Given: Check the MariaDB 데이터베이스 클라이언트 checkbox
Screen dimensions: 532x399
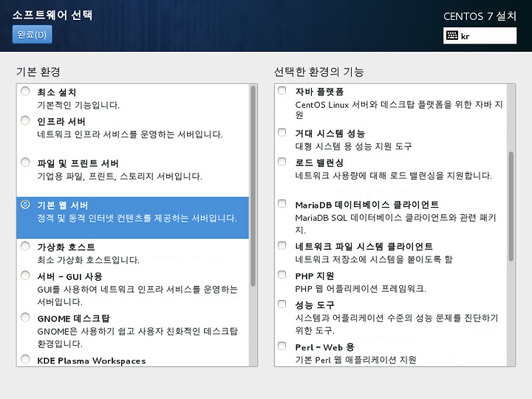Looking at the screenshot, I should point(282,203).
